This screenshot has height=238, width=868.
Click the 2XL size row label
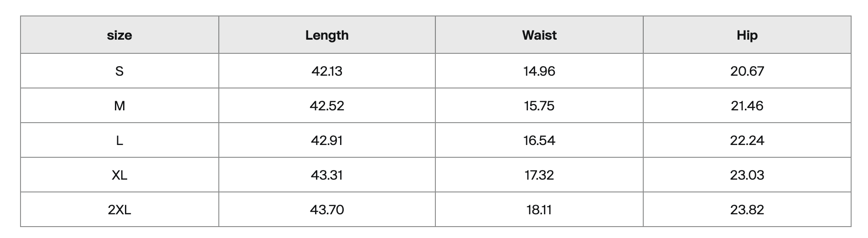[x=119, y=210]
